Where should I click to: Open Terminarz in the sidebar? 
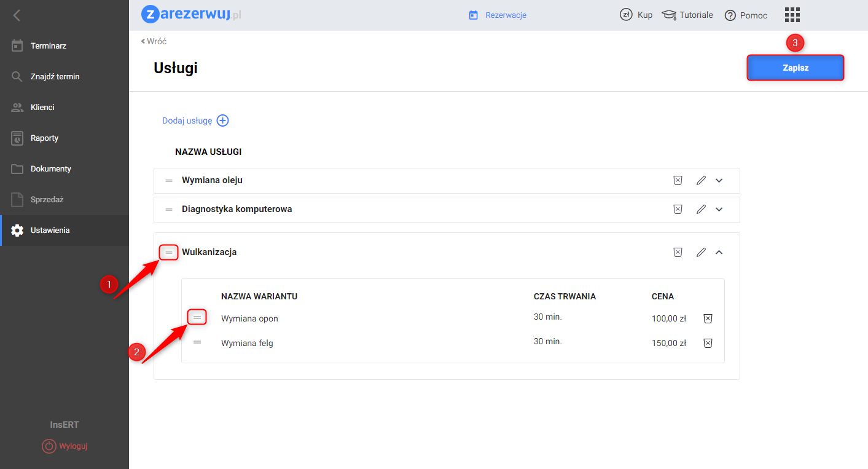49,46
